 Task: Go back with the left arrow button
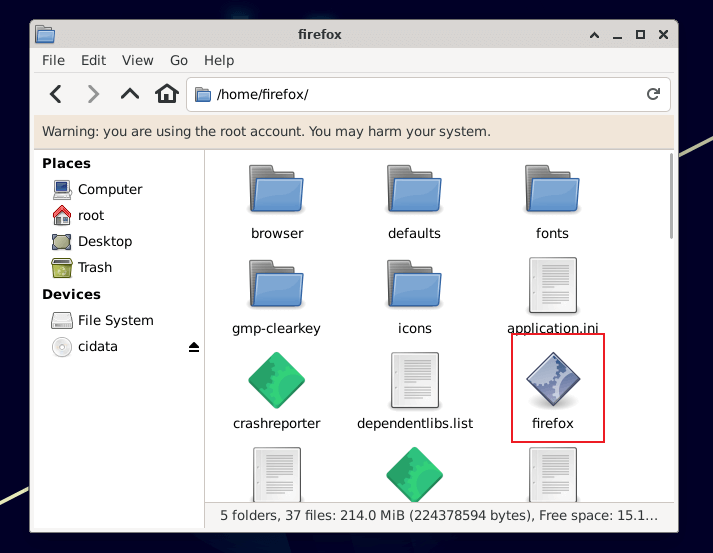point(56,94)
